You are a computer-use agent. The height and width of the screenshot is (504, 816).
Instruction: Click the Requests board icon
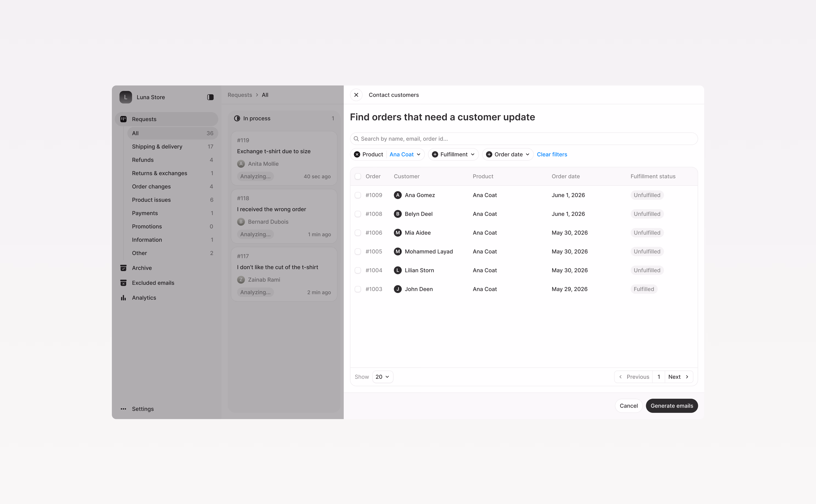tap(123, 119)
